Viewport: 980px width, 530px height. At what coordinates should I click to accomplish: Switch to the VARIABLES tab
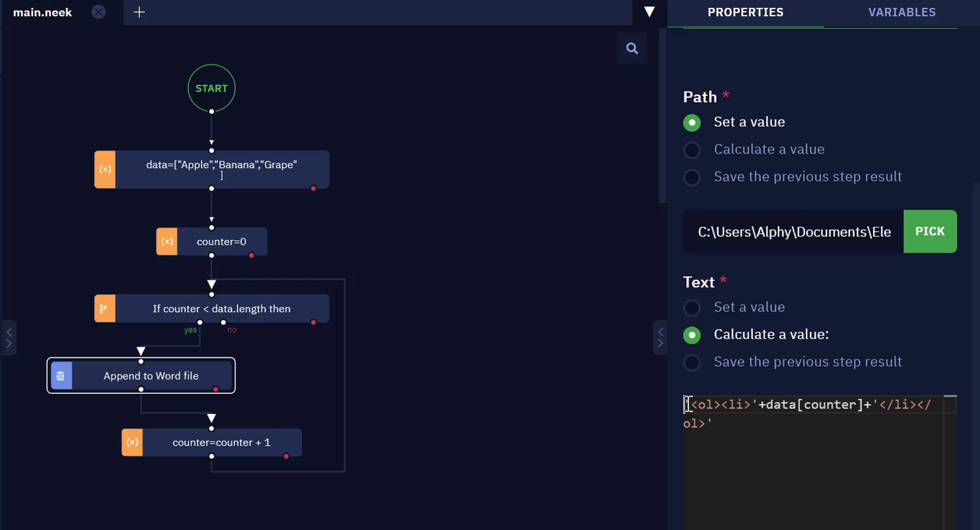click(901, 12)
